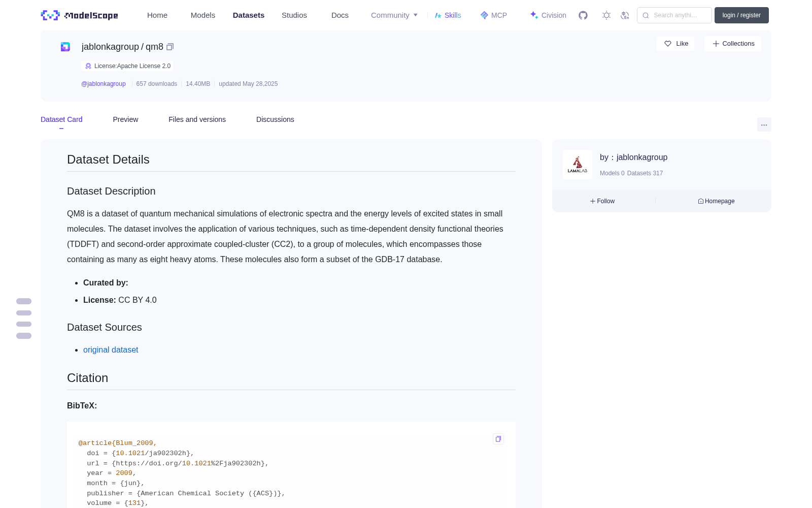
Task: Click Dataset Sources heading
Action: [105, 327]
